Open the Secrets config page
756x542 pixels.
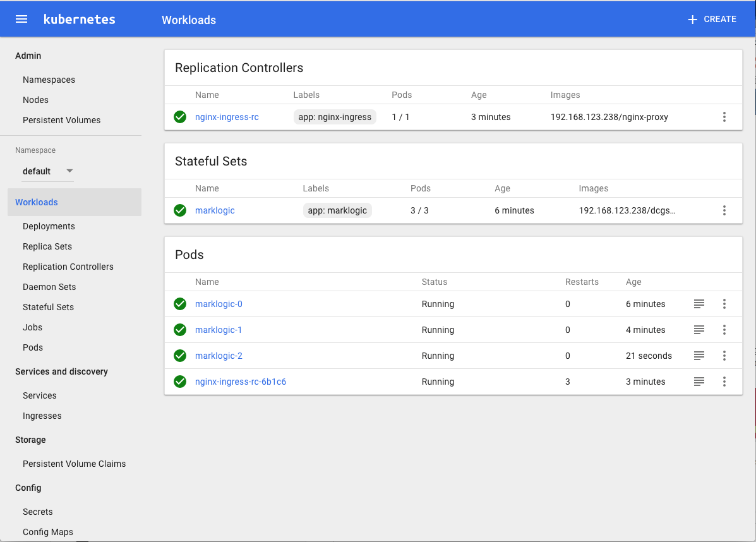(x=37, y=512)
